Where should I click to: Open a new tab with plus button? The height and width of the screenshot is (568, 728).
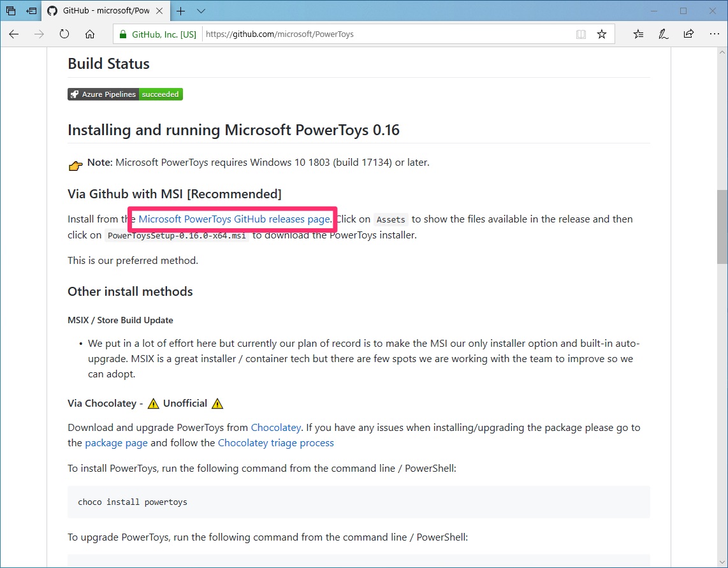point(180,11)
